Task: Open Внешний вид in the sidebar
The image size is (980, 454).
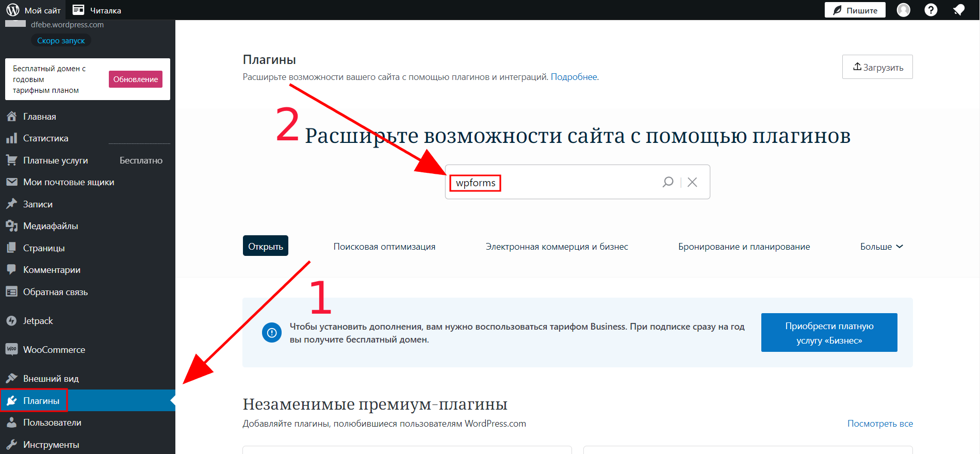Action: pos(51,379)
